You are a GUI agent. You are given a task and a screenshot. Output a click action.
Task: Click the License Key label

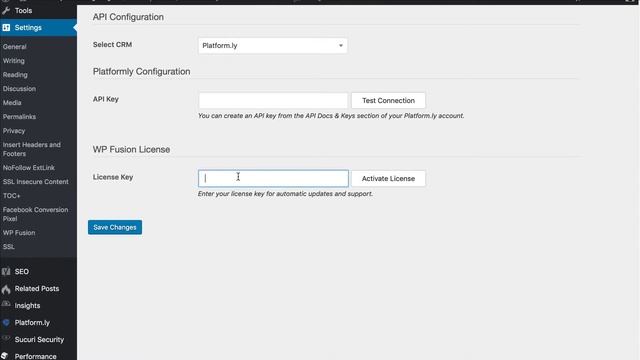pyautogui.click(x=113, y=177)
